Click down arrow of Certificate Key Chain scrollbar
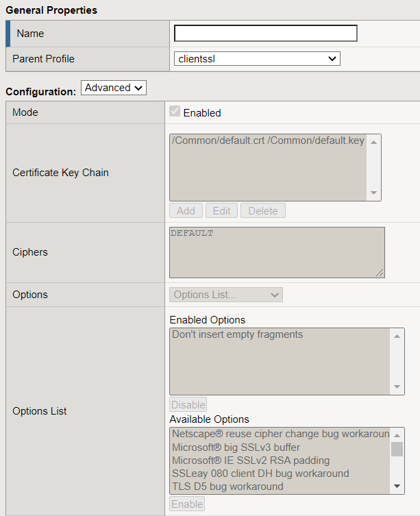This screenshot has width=420, height=516. coord(373,193)
